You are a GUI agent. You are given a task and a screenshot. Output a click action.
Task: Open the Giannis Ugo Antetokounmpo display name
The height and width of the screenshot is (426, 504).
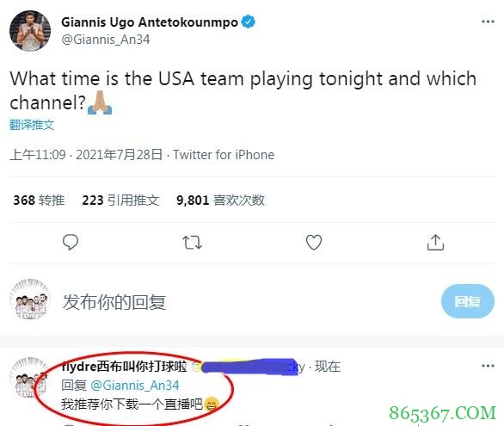pyautogui.click(x=150, y=22)
